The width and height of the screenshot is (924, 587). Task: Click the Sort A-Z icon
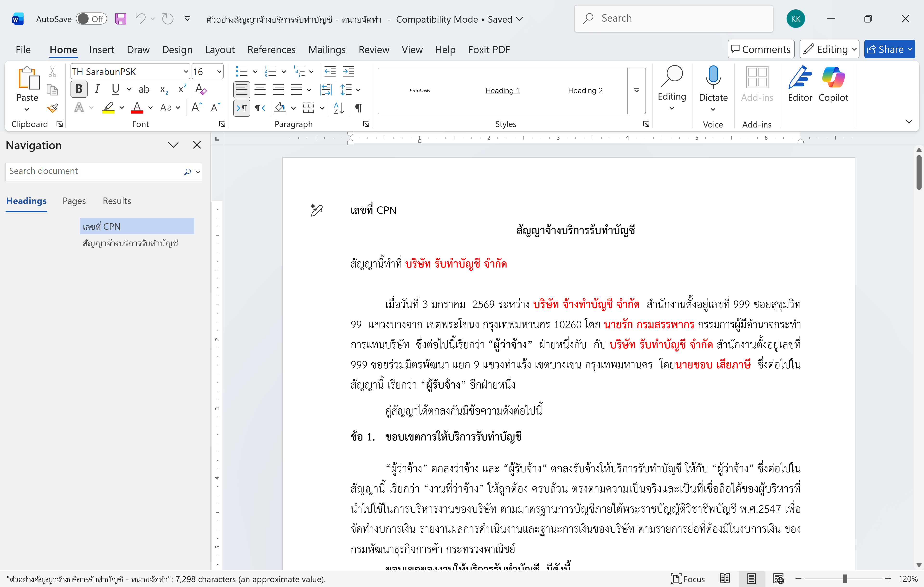pos(339,108)
